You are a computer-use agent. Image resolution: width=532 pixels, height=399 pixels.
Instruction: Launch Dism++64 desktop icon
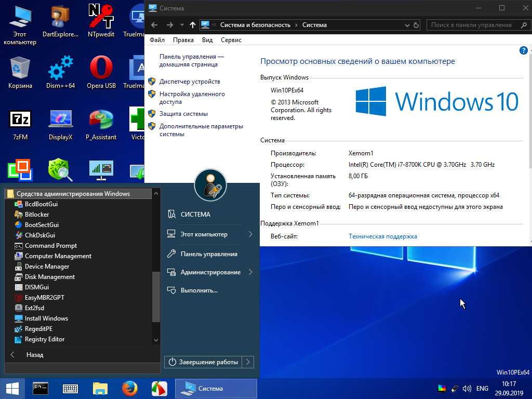(x=60, y=73)
